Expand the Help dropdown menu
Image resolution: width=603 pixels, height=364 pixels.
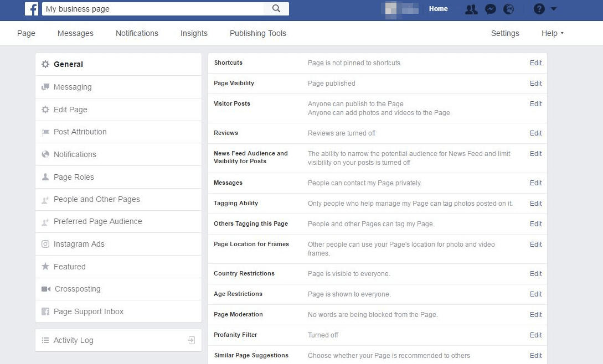(x=552, y=33)
